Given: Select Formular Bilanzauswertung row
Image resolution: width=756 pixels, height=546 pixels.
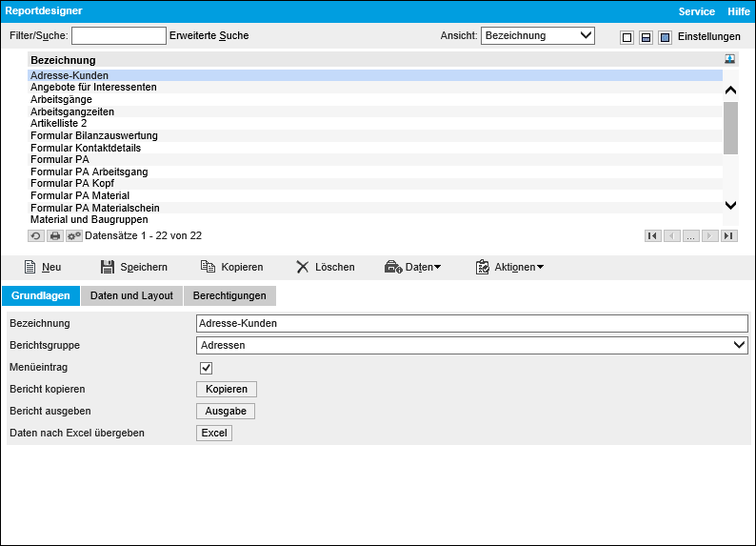Looking at the screenshot, I should (x=375, y=135).
